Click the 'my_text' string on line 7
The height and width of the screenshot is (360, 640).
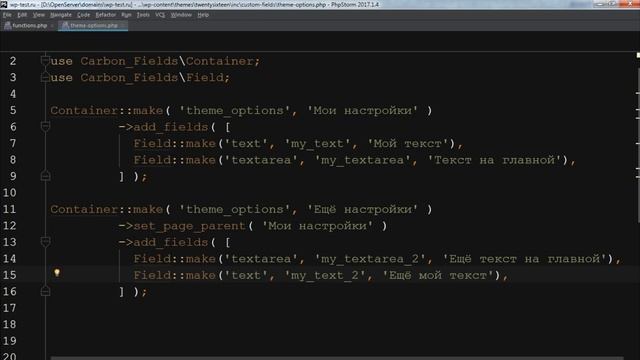pyautogui.click(x=318, y=143)
